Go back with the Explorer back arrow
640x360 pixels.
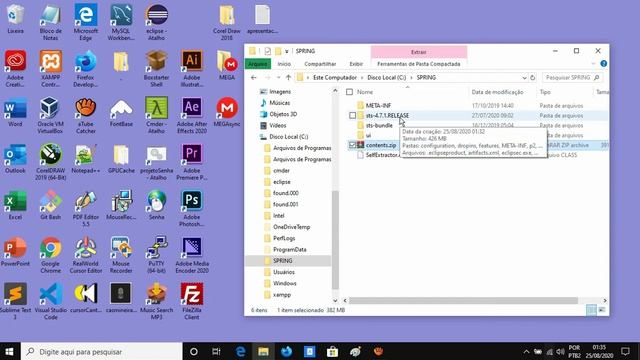click(x=253, y=78)
